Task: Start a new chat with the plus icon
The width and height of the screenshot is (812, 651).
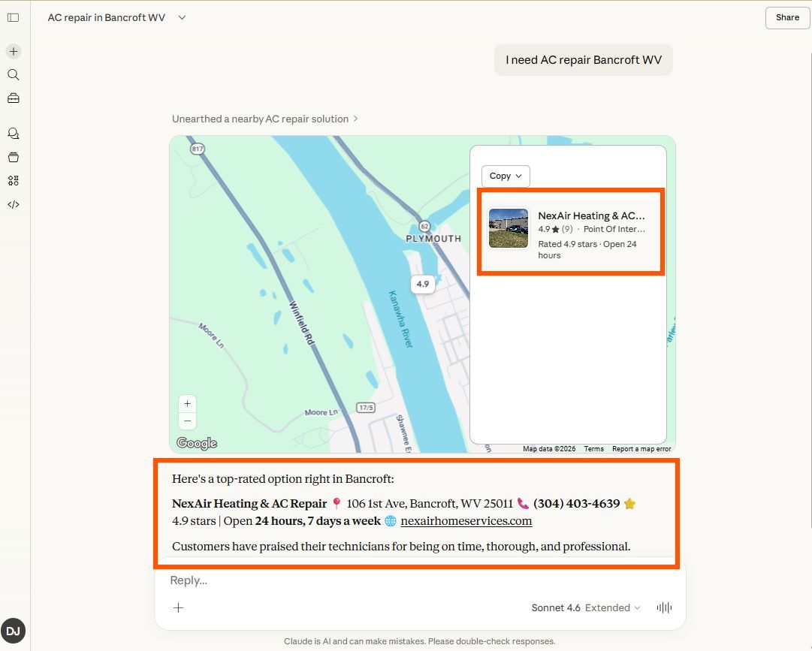Action: (x=13, y=51)
